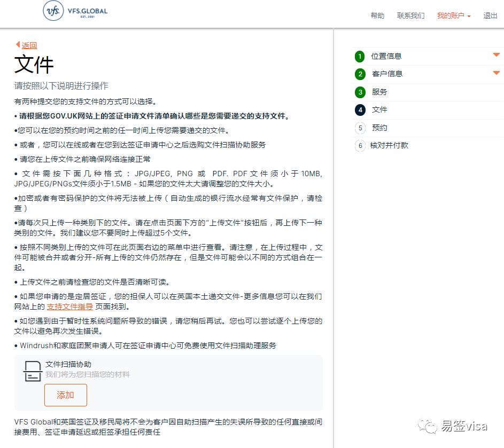Click the 文件扫描协助 service title
Image resolution: width=504 pixels, height=448 pixels.
68,364
